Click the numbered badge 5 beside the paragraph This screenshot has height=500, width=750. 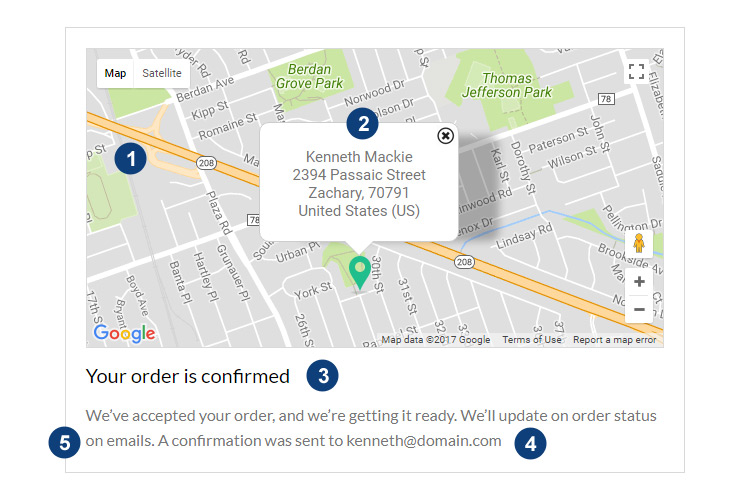pos(64,441)
